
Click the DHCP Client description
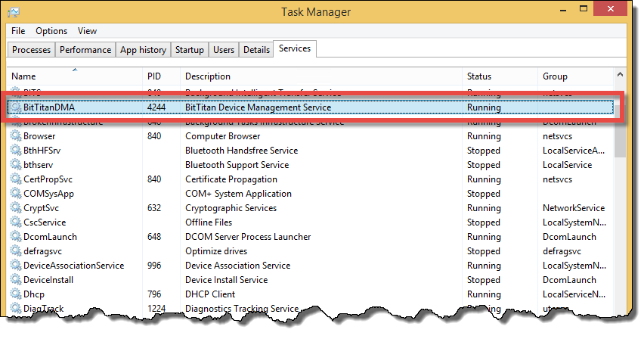[210, 294]
